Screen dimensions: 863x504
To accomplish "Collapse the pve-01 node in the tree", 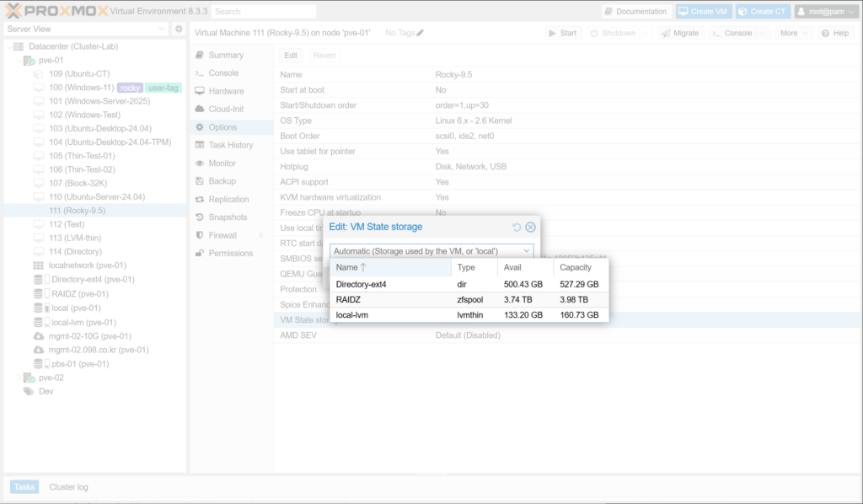I will 19,61.
